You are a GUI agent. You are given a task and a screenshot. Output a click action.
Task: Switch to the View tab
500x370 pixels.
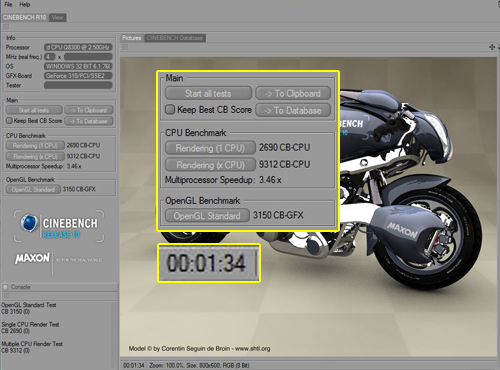tap(58, 17)
